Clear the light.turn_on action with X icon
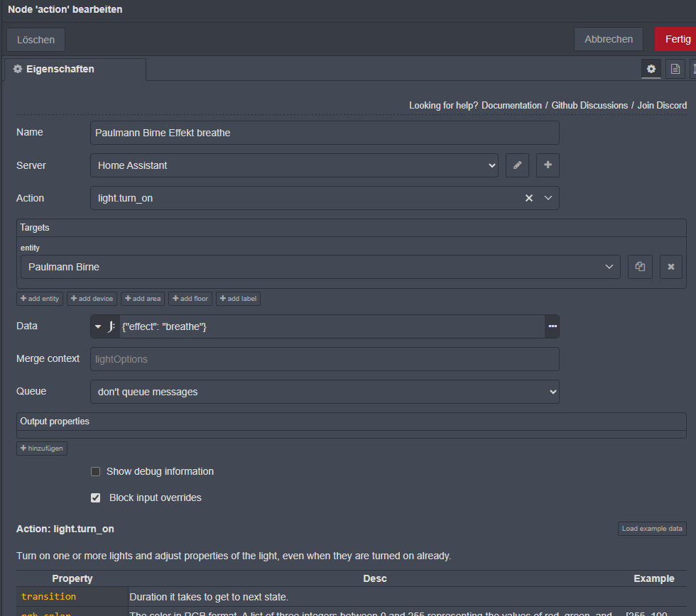This screenshot has width=696, height=616. tap(529, 198)
